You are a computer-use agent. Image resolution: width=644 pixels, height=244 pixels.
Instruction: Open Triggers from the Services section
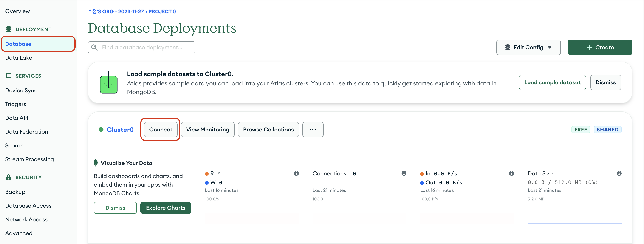pyautogui.click(x=15, y=104)
